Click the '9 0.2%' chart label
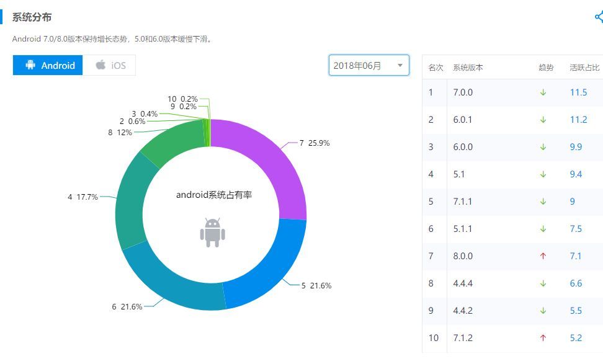603x364 pixels. pos(184,107)
